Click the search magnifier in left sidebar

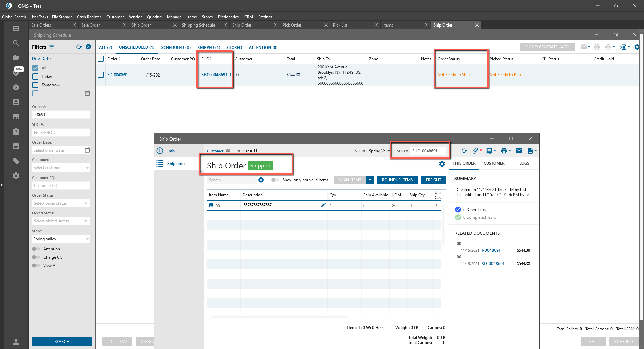click(x=16, y=43)
